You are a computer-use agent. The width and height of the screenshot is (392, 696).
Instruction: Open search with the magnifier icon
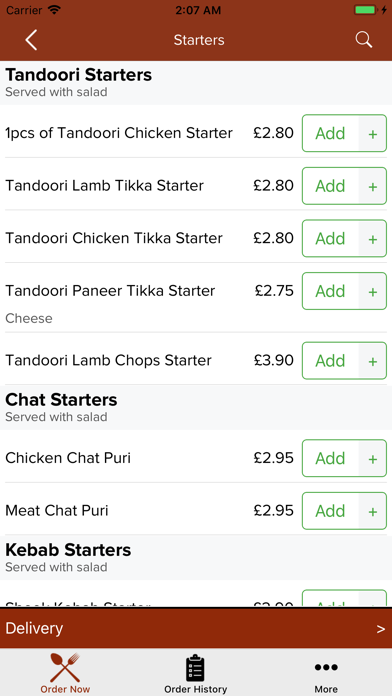[364, 40]
